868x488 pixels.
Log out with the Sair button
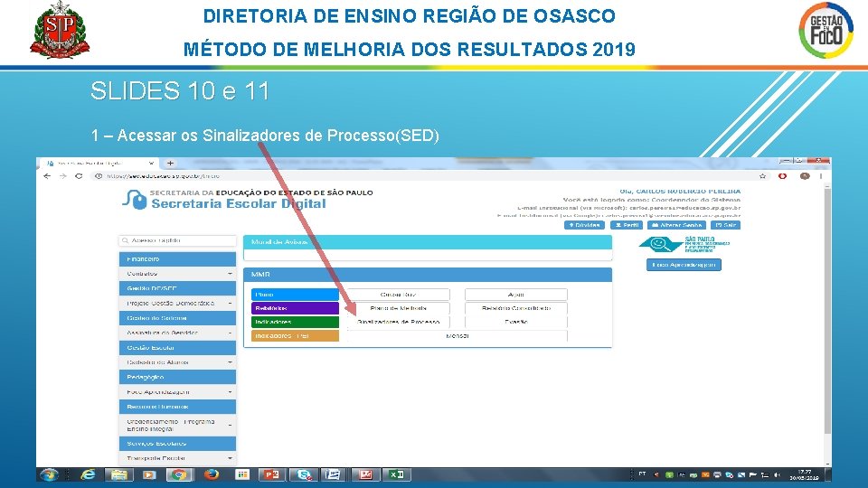(726, 225)
